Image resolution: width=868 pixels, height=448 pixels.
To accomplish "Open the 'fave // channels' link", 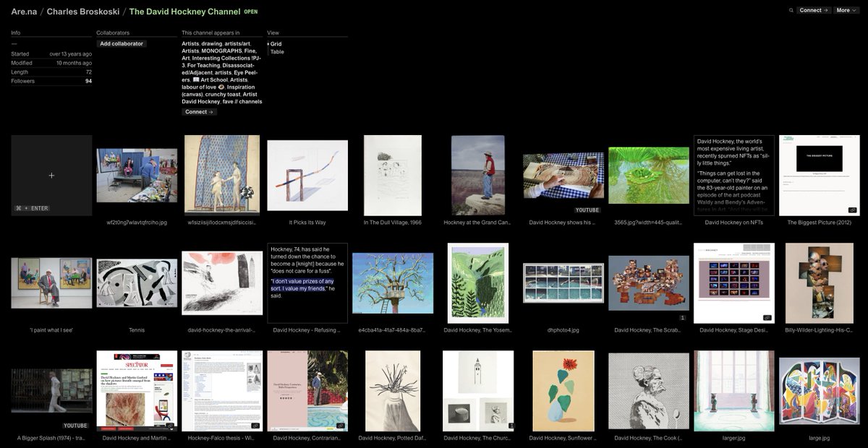I will (242, 102).
